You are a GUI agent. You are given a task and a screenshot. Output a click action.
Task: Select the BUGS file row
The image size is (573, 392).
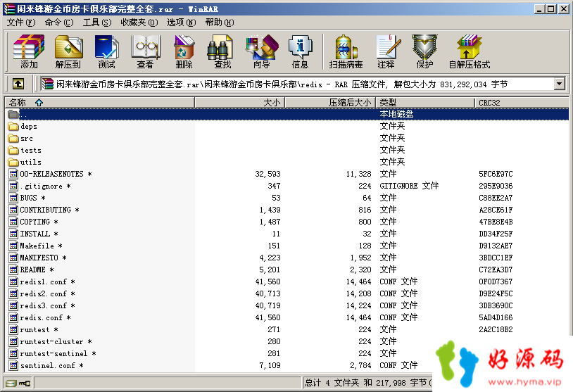287,198
